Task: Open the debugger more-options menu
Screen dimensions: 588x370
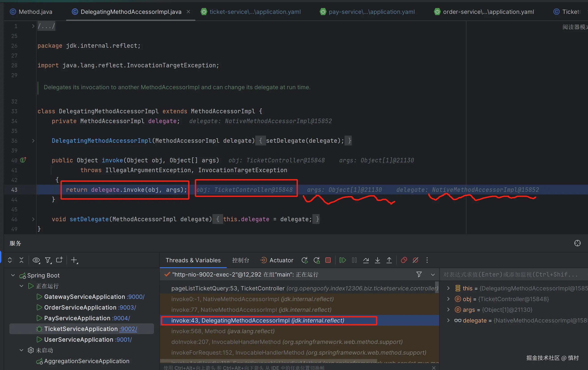Action: [x=427, y=260]
